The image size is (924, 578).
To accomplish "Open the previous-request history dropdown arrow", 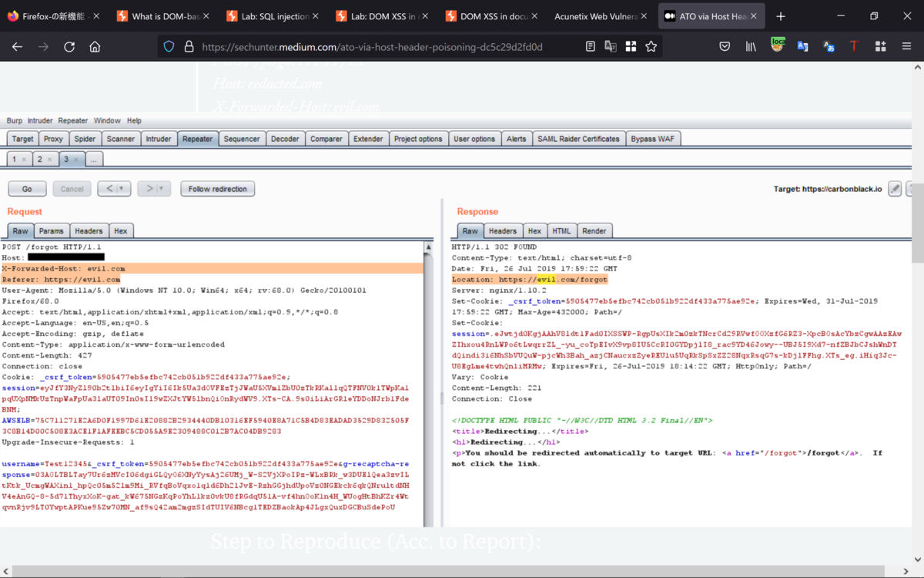I will (123, 189).
